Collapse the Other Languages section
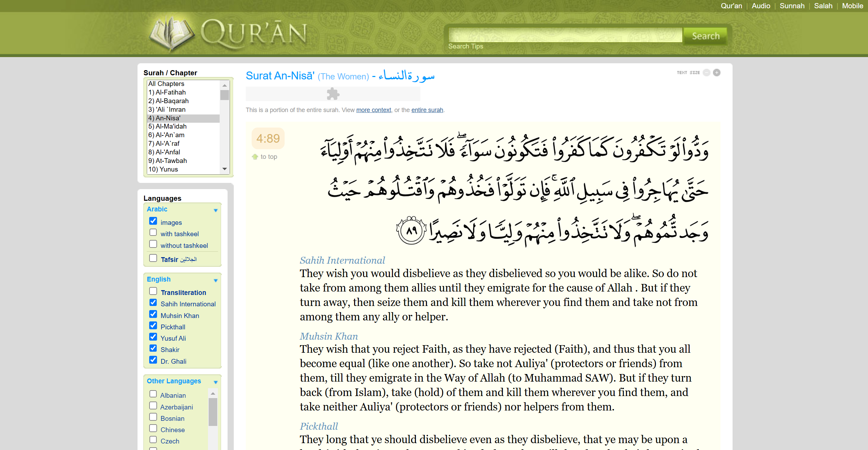 pos(216,382)
